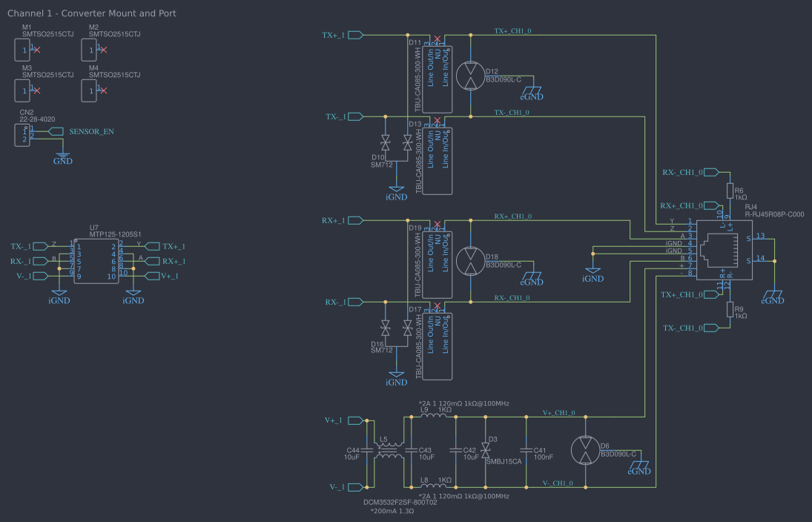
Task: Select the R6 1kΩ resistor
Action: [x=730, y=192]
